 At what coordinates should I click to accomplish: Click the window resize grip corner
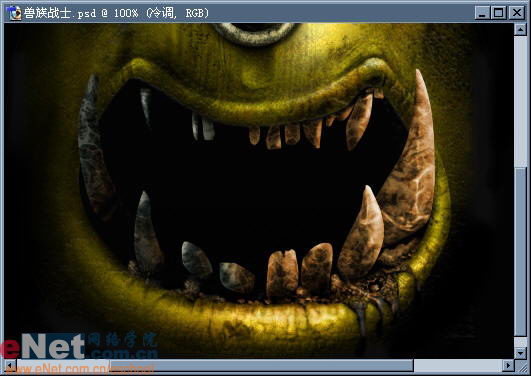(x=521, y=366)
